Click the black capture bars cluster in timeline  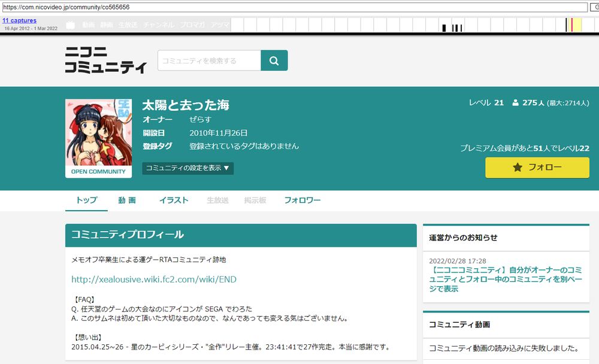coord(452,28)
